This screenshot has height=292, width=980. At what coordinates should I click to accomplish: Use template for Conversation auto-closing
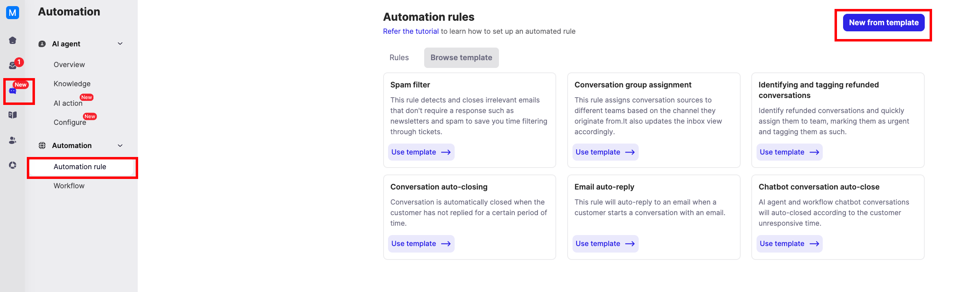[421, 244]
